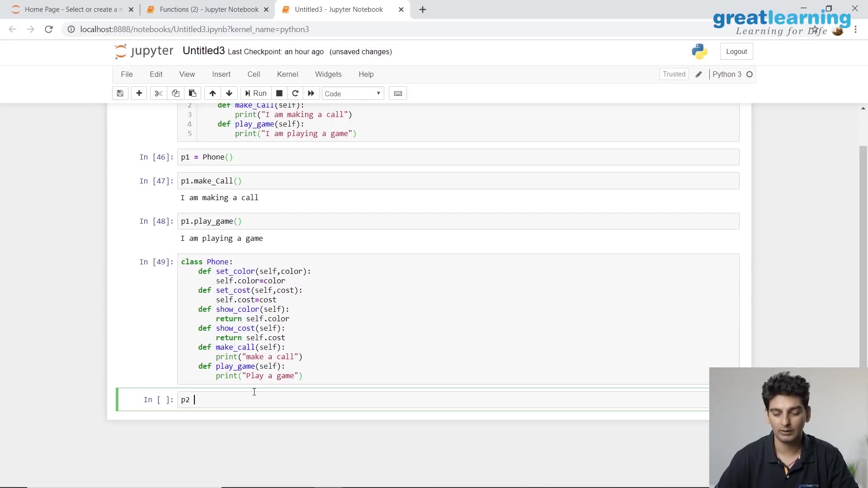Open the Widgets menu
Screen dimensions: 868x488
(328, 74)
